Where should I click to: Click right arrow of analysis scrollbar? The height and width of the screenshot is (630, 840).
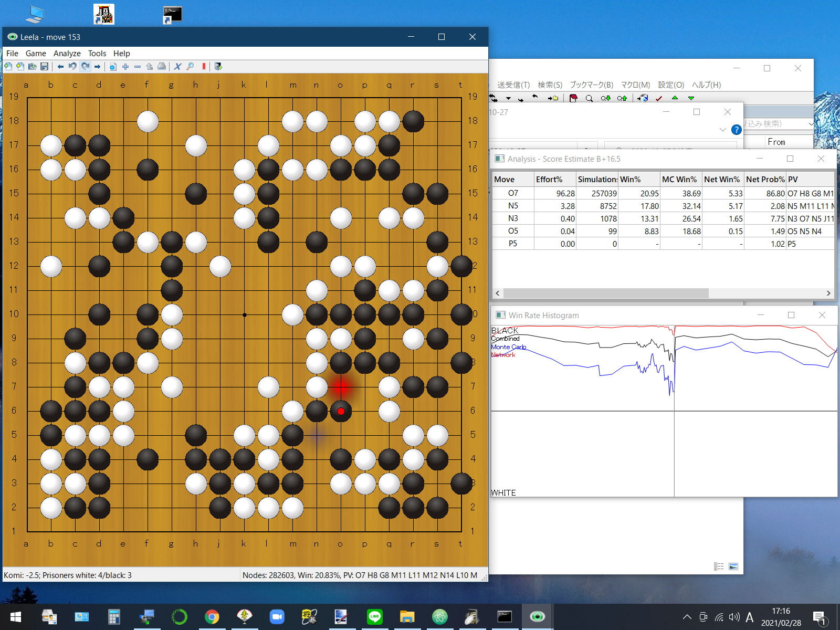tap(828, 293)
